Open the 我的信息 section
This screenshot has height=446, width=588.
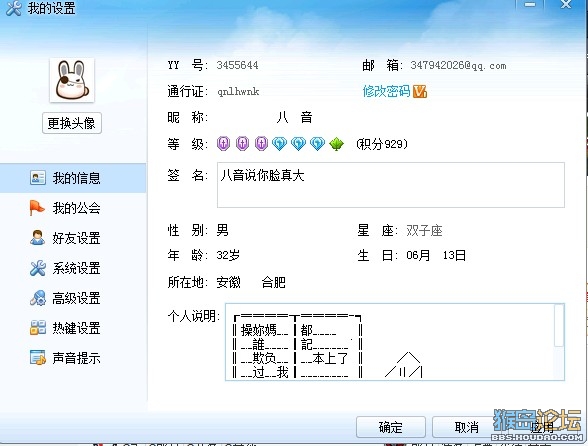[73, 178]
